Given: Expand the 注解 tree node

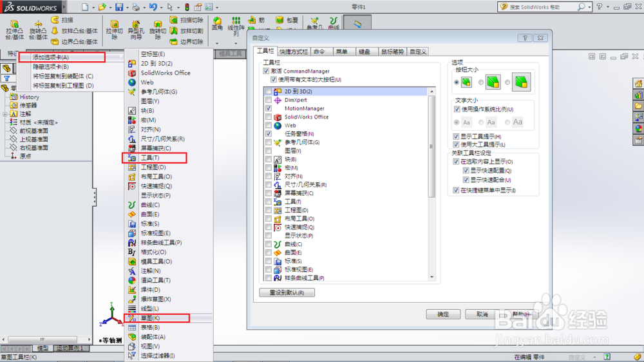Looking at the screenshot, I should pos(5,114).
